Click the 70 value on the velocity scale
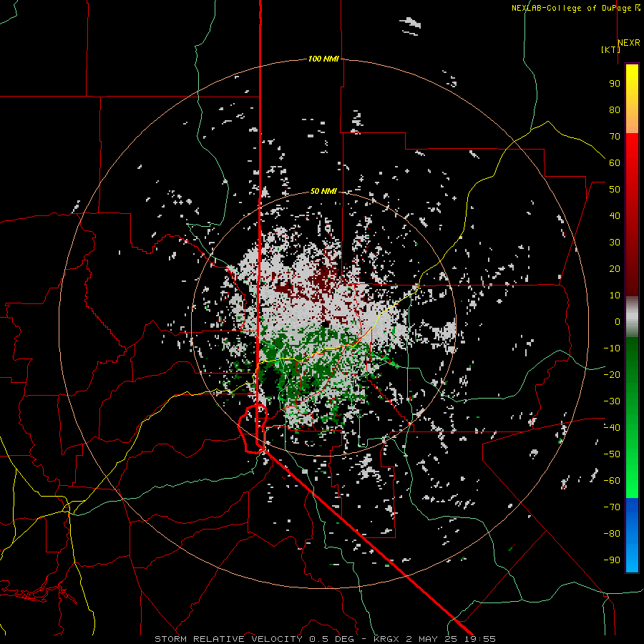The image size is (644, 644). 615,137
